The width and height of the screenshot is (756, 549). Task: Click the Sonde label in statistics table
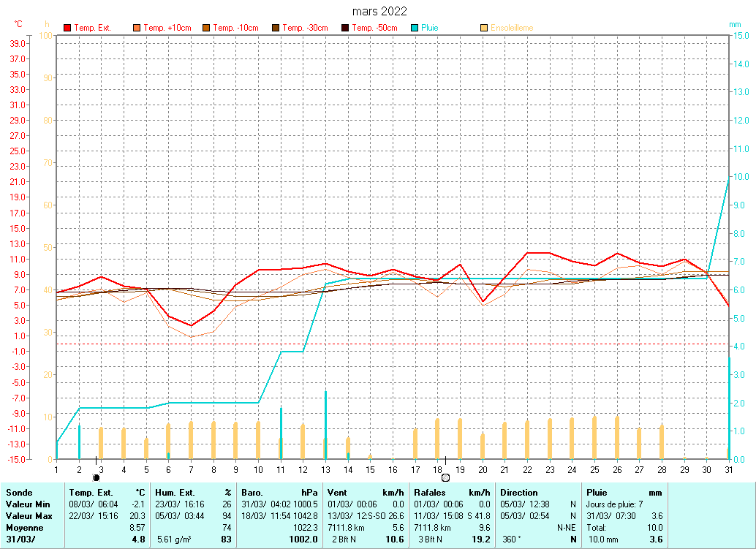(x=18, y=493)
